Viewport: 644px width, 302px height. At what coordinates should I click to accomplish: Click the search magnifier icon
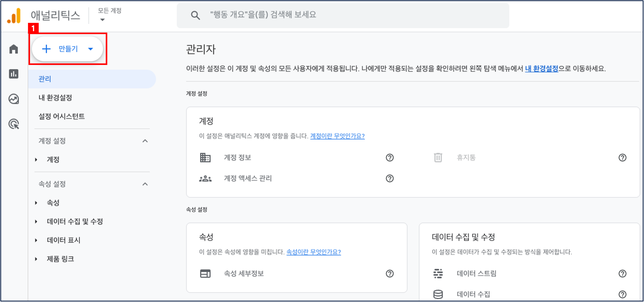coord(195,16)
